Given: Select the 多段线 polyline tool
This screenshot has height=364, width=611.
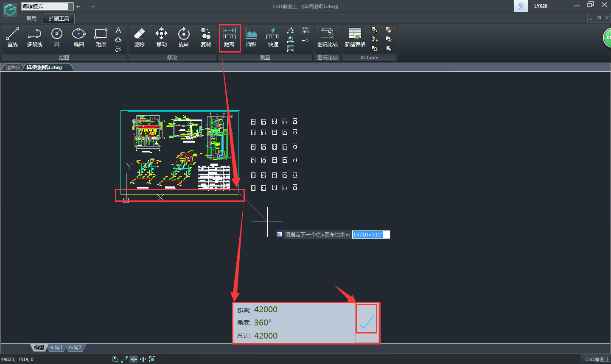Looking at the screenshot, I should pyautogui.click(x=35, y=37).
